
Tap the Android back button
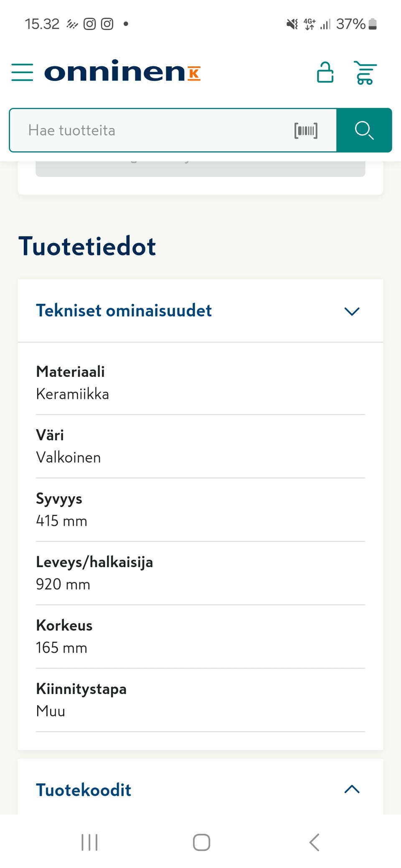tap(314, 842)
